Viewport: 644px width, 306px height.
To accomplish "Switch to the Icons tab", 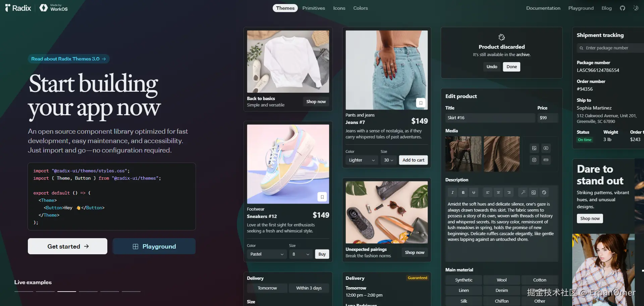I will click(339, 8).
